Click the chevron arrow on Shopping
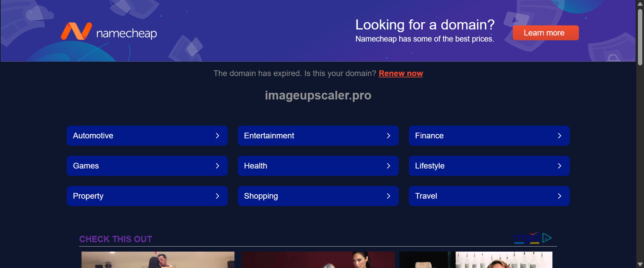644x268 pixels. coord(388,196)
